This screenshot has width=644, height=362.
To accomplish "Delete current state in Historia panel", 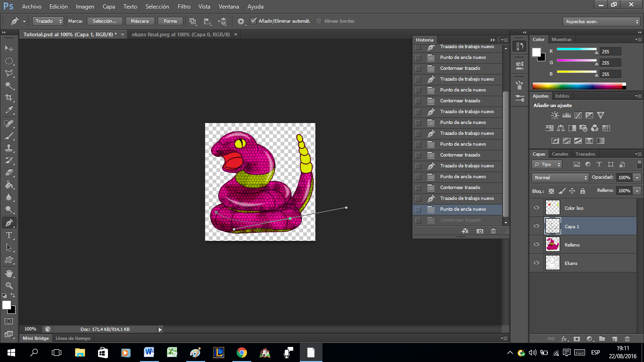I will (494, 231).
